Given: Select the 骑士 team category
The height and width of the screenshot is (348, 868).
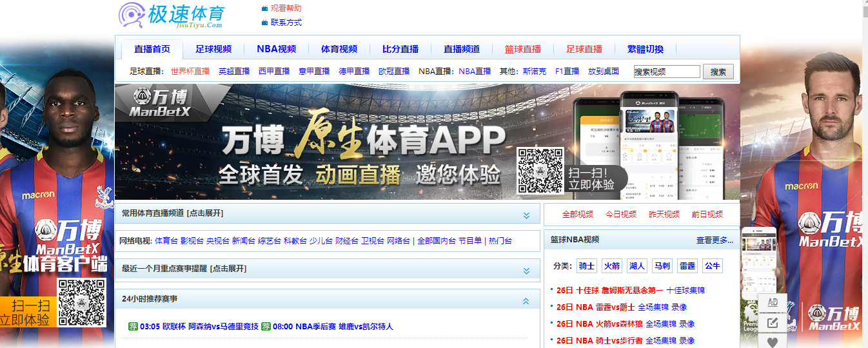Looking at the screenshot, I should [x=587, y=266].
